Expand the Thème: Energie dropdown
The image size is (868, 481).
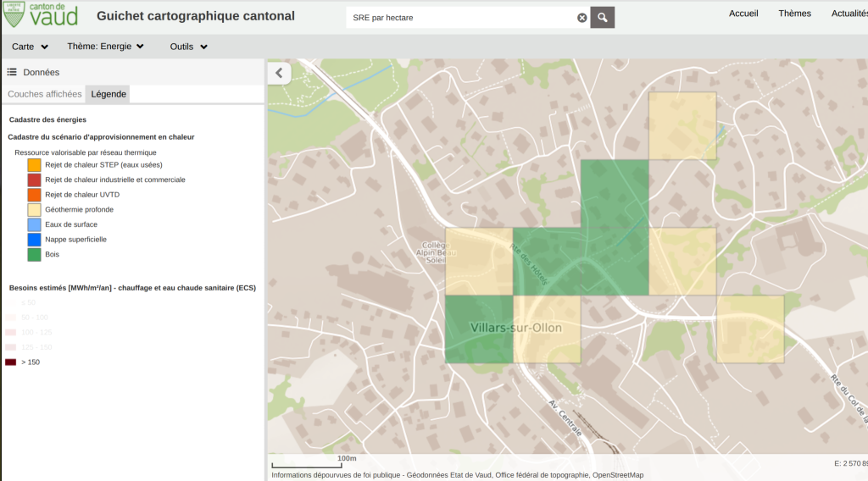click(106, 47)
